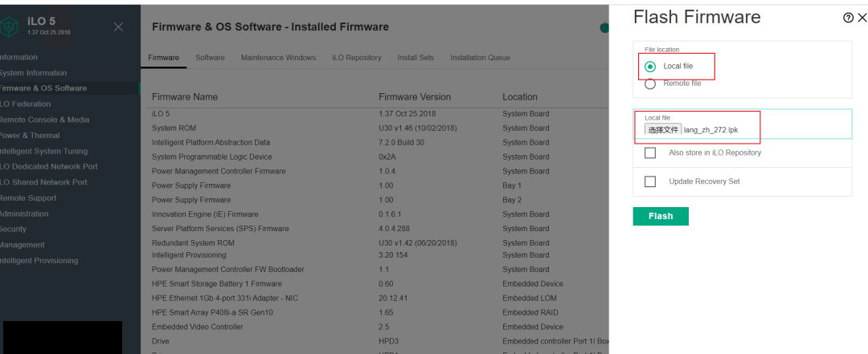This screenshot has width=868, height=354.
Task: Click the green health status icon in header
Action: click(x=605, y=27)
